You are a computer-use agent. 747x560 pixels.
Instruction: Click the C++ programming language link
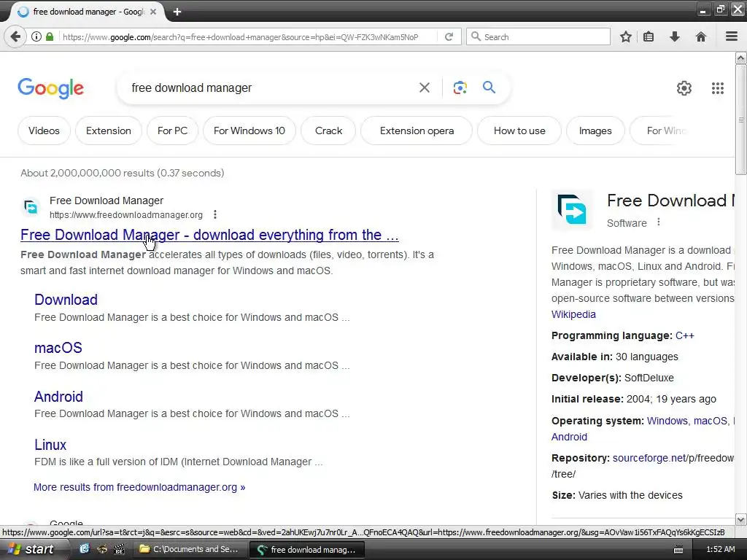click(684, 335)
